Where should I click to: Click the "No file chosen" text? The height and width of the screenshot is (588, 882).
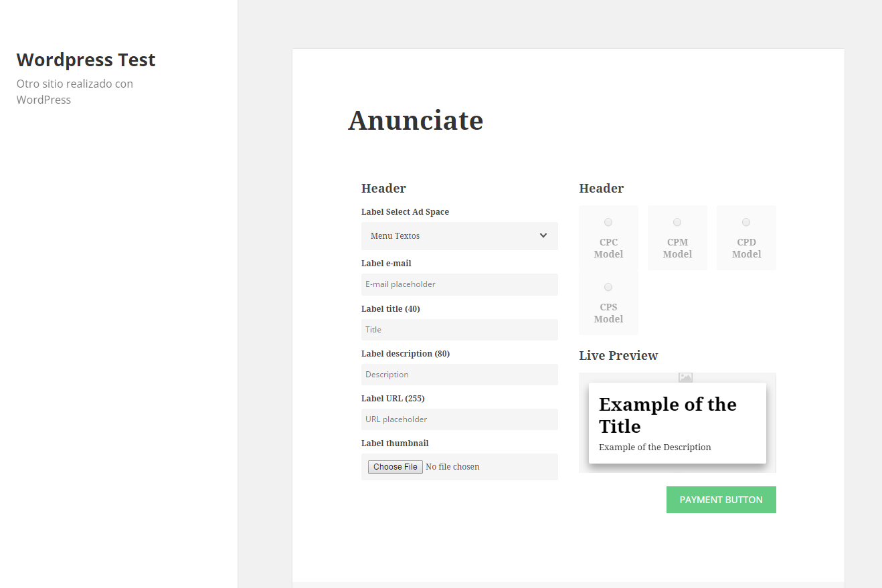coord(452,467)
